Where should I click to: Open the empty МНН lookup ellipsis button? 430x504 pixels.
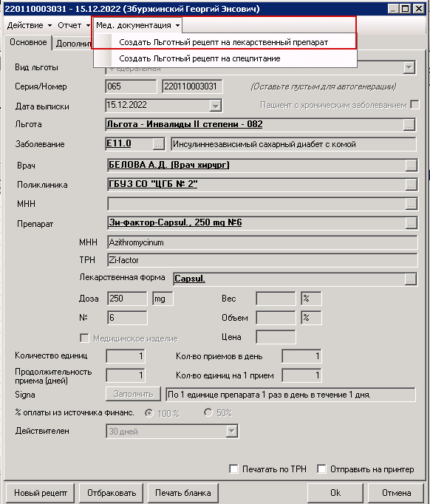click(411, 204)
